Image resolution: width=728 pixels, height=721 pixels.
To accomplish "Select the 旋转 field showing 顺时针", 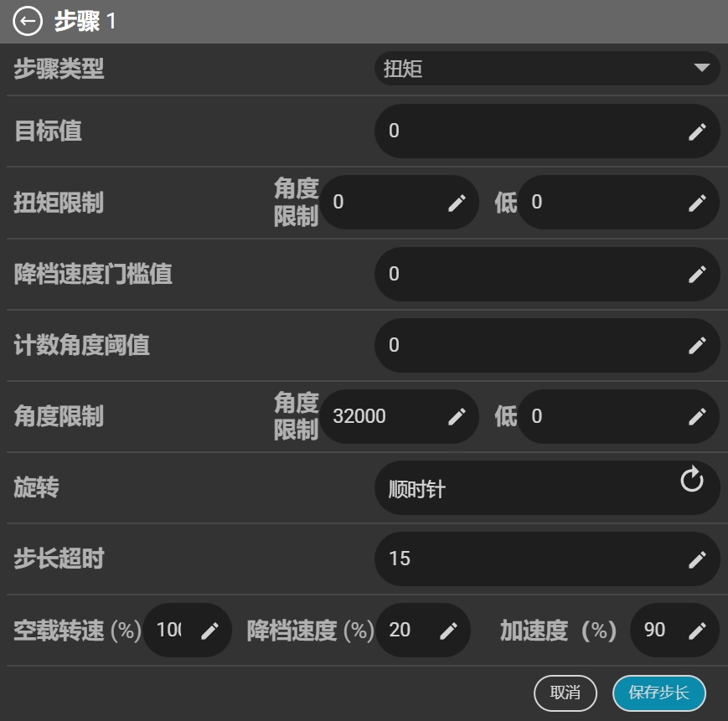I will [547, 487].
